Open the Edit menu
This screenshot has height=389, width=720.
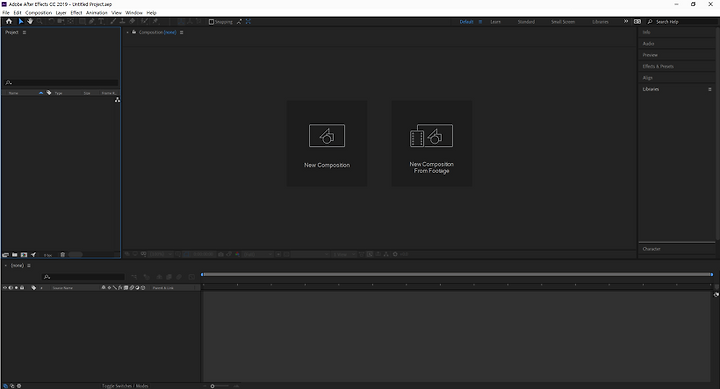17,13
